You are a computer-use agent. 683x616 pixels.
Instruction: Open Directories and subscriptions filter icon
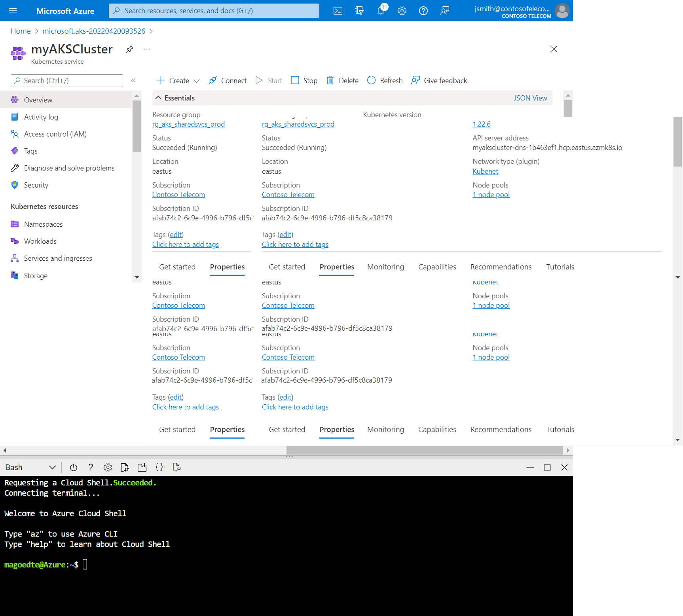pos(359,11)
